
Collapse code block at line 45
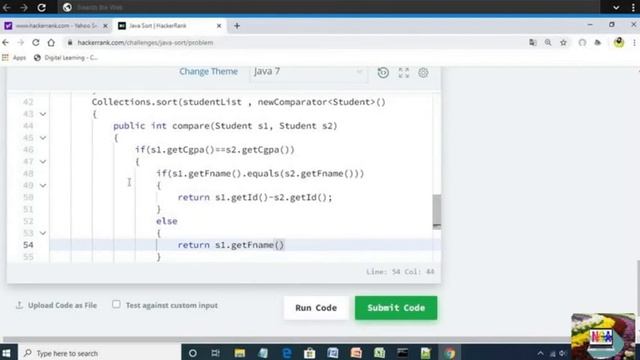click(x=43, y=138)
